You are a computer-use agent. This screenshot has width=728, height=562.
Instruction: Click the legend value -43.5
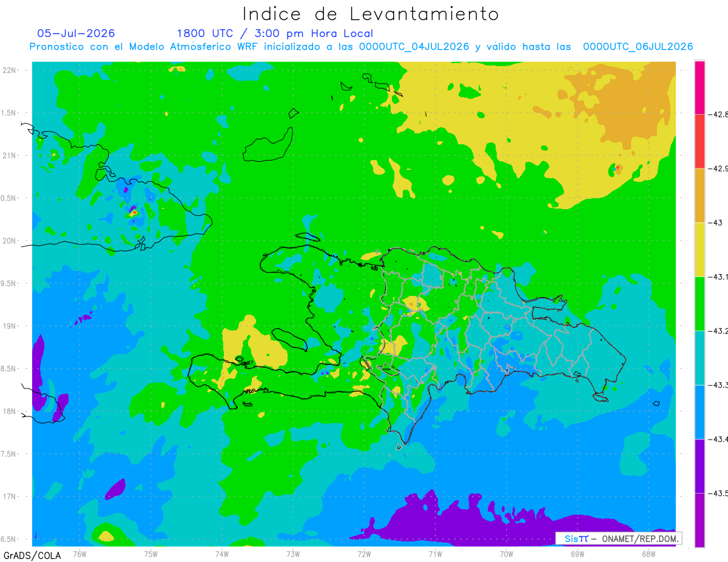click(x=718, y=493)
